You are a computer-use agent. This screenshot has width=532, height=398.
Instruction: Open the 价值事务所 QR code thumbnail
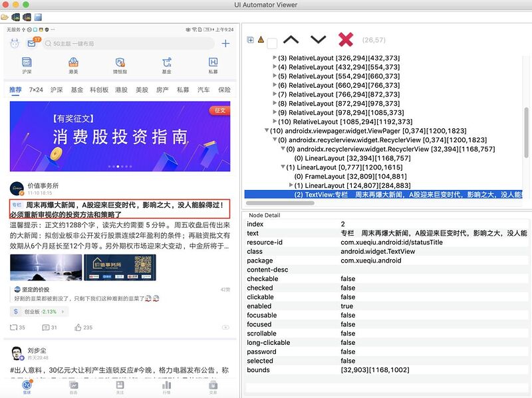(120, 268)
